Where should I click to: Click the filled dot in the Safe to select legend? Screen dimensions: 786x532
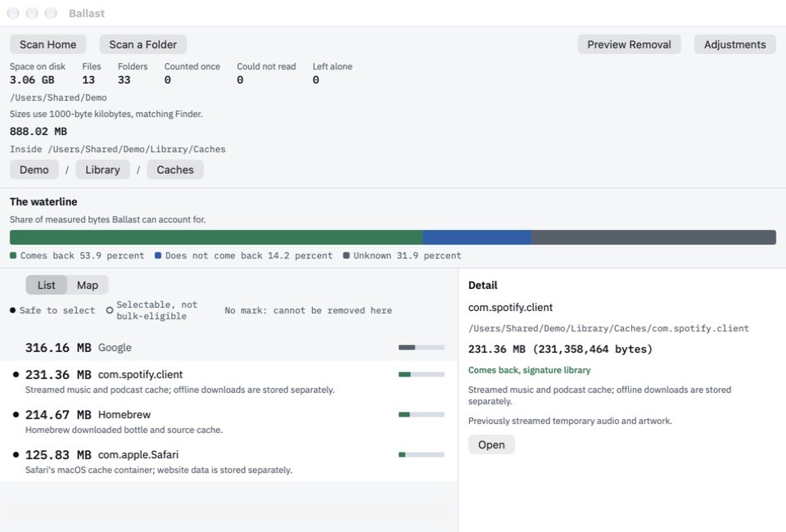tap(12, 310)
